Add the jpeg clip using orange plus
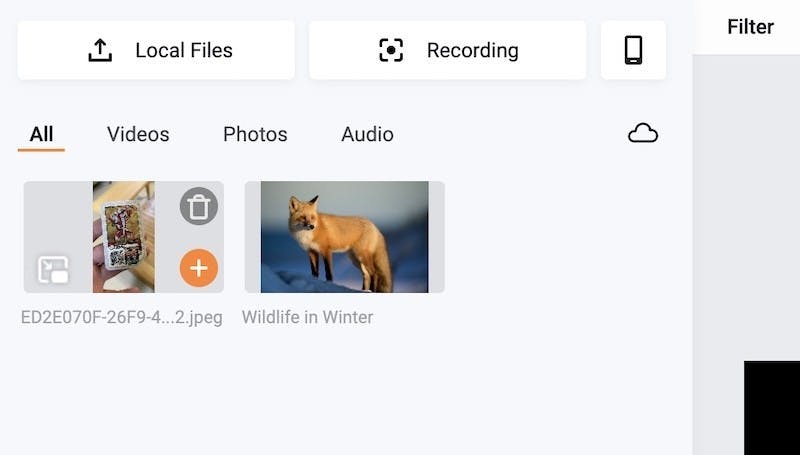 (198, 268)
